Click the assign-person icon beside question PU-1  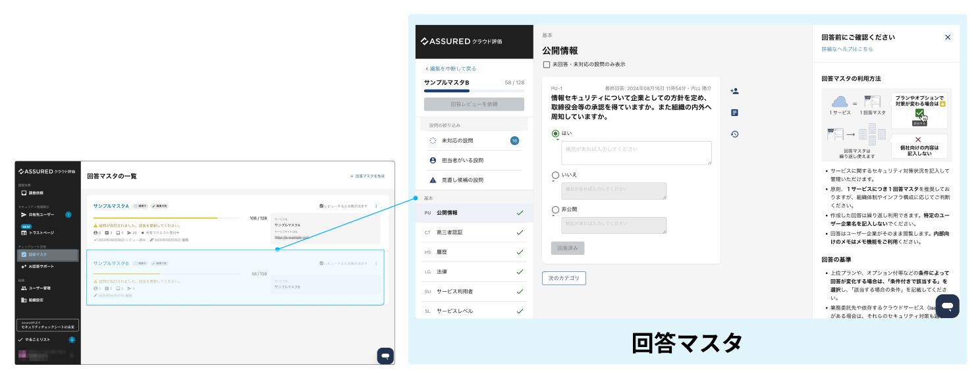734,92
